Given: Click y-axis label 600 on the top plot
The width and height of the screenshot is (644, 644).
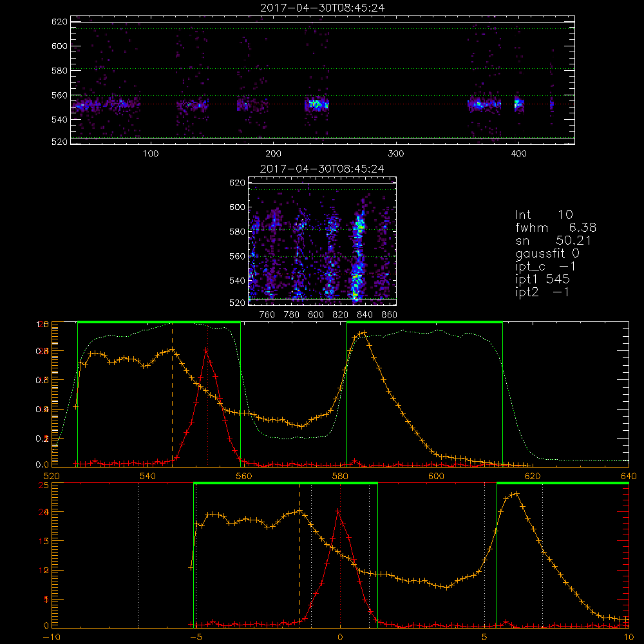Looking at the screenshot, I should pyautogui.click(x=59, y=46).
